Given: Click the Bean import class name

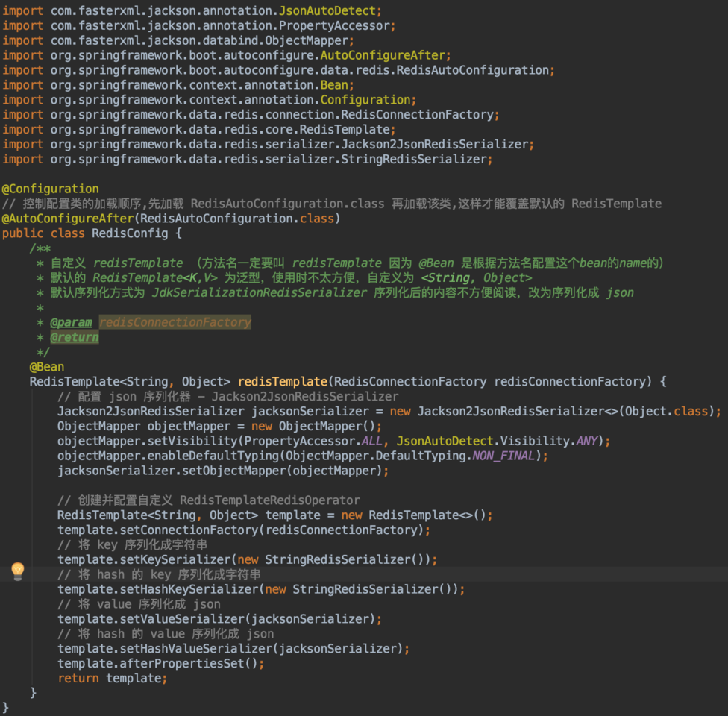Looking at the screenshot, I should pyautogui.click(x=334, y=85).
